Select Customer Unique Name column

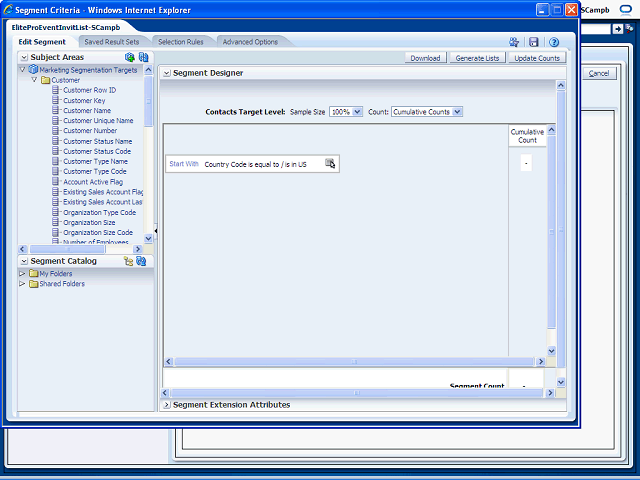pos(98,120)
